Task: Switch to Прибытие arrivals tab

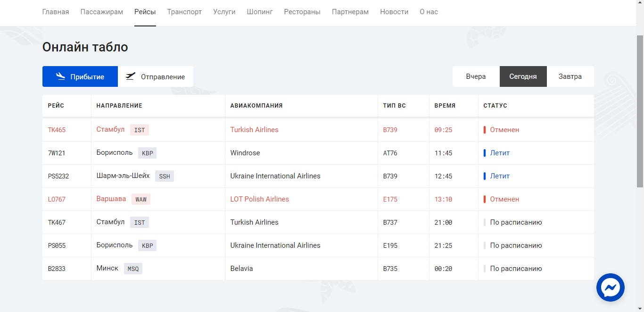Action: point(80,76)
